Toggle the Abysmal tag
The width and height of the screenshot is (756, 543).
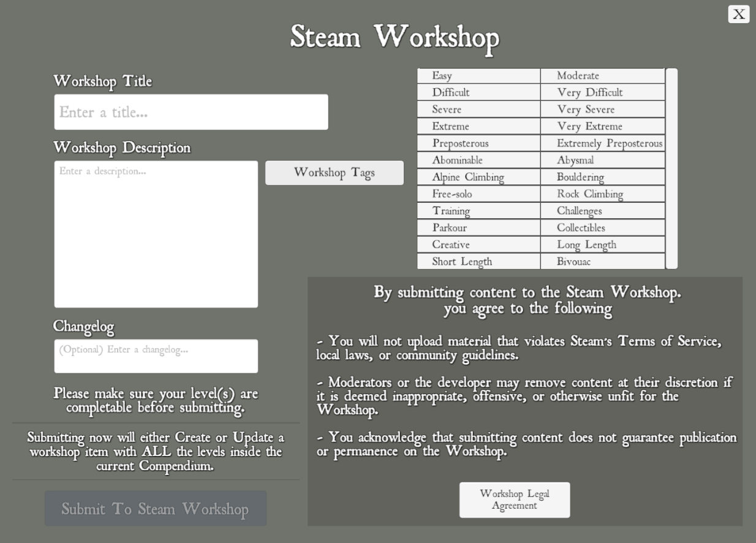[602, 161]
